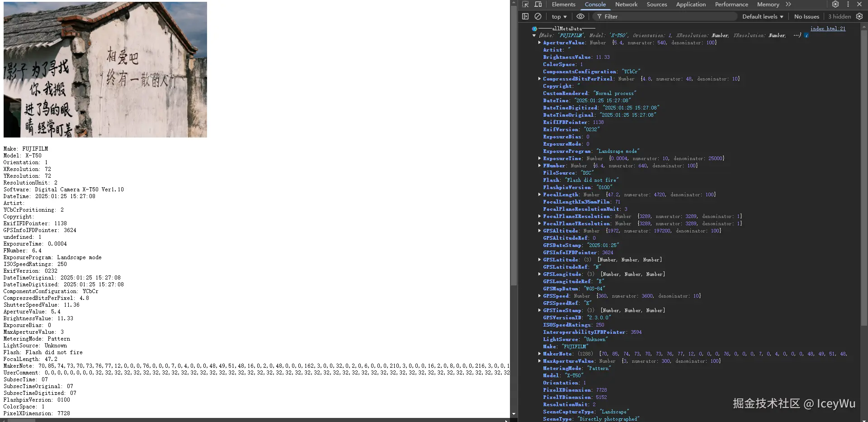The height and width of the screenshot is (422, 868).
Task: Collapse the logged metadata object
Action: [534, 35]
